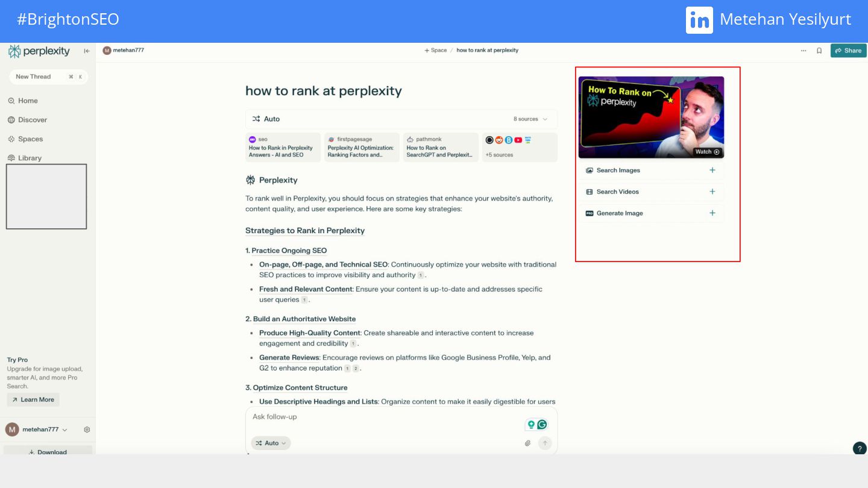Open the Auto mode dropdown in follow-up box
Viewport: 868px width, 488px height.
tap(271, 443)
